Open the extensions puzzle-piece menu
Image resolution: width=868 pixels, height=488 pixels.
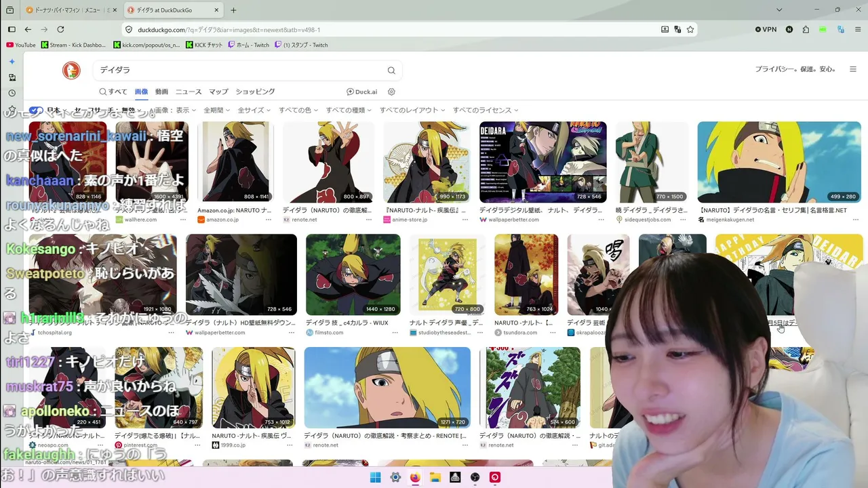pos(806,30)
